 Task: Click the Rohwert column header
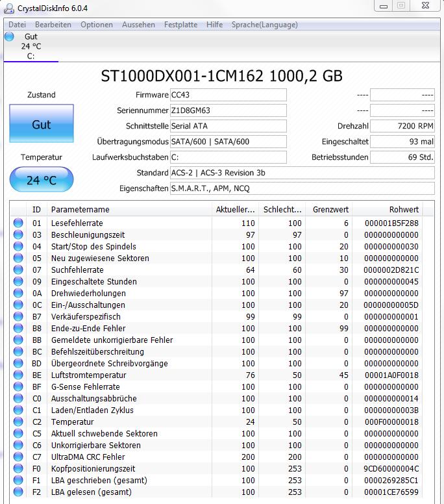tap(388, 210)
